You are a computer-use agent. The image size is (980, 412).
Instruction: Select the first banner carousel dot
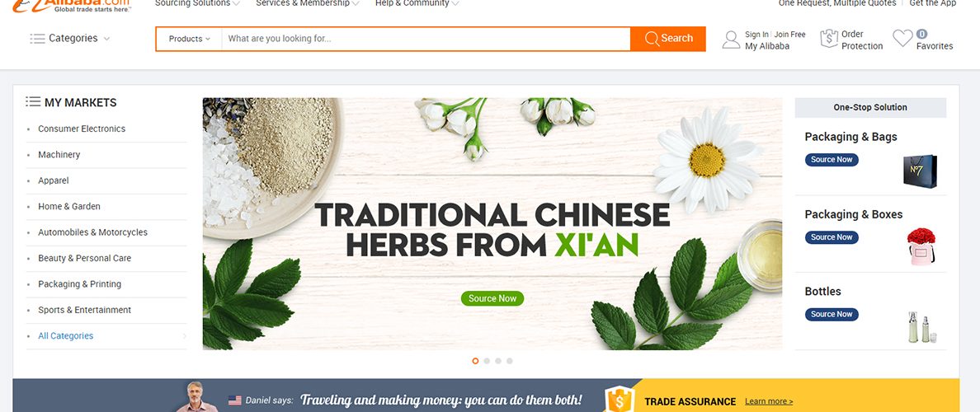(x=476, y=361)
